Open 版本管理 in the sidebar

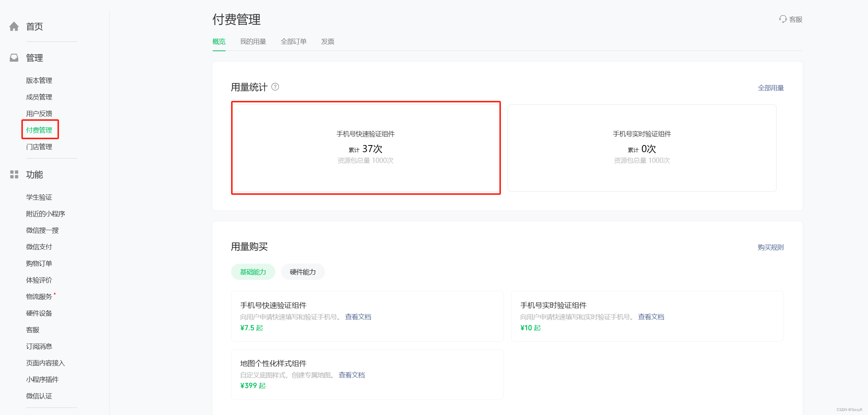39,80
